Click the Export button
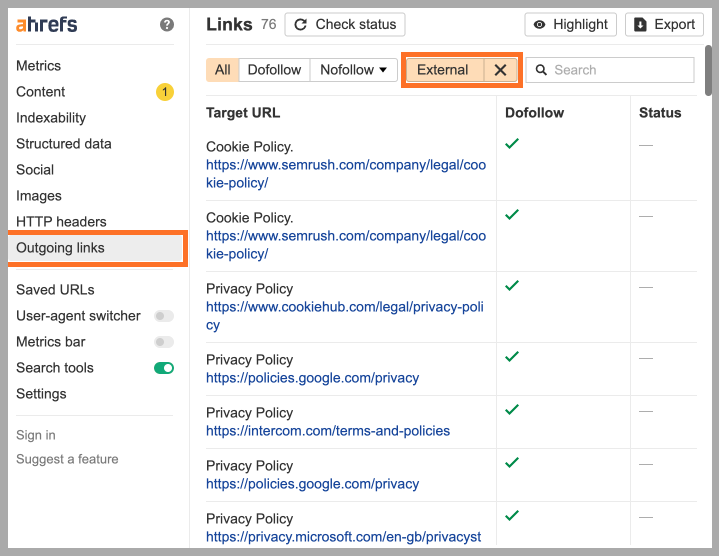719x556 pixels. 664,24
